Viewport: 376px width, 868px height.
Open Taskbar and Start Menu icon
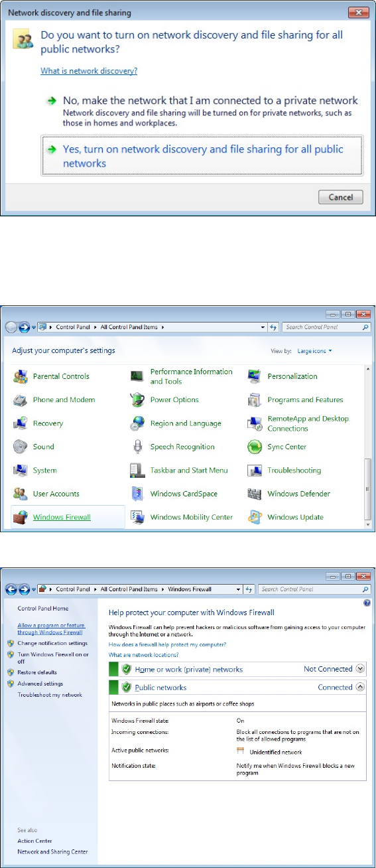138,470
